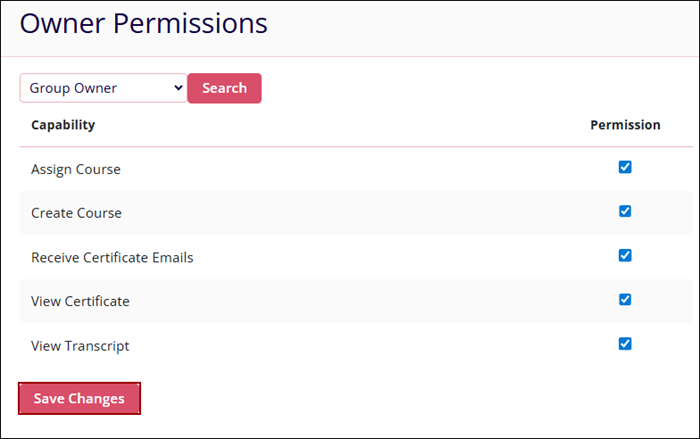Click the Group Owner text in the selector
The height and width of the screenshot is (439, 700).
[x=73, y=88]
